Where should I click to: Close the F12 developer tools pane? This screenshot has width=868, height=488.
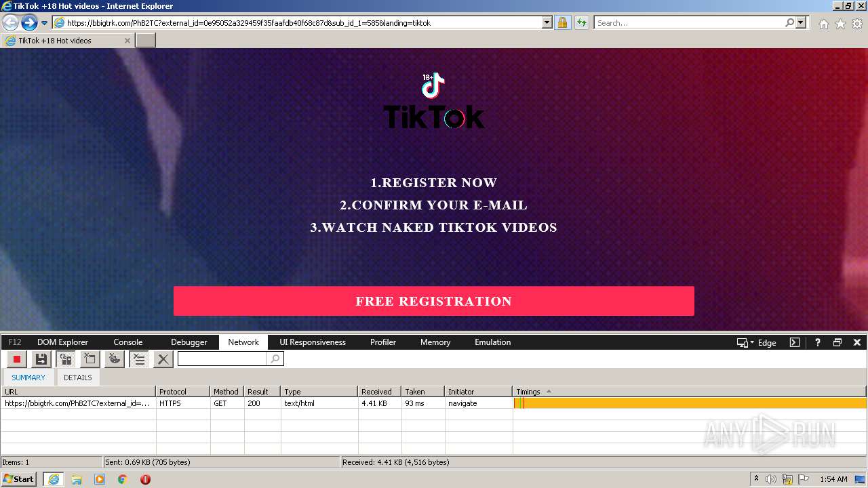pos(857,342)
